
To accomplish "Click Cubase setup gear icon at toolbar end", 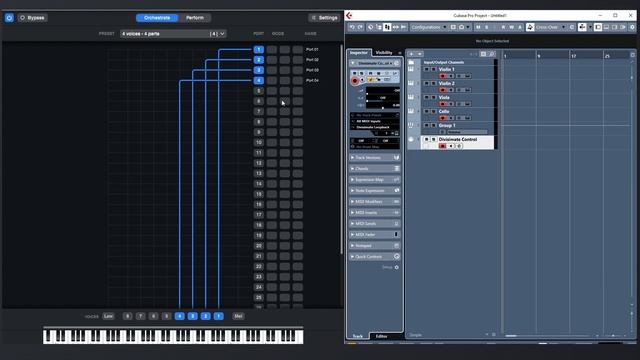I will [x=632, y=27].
